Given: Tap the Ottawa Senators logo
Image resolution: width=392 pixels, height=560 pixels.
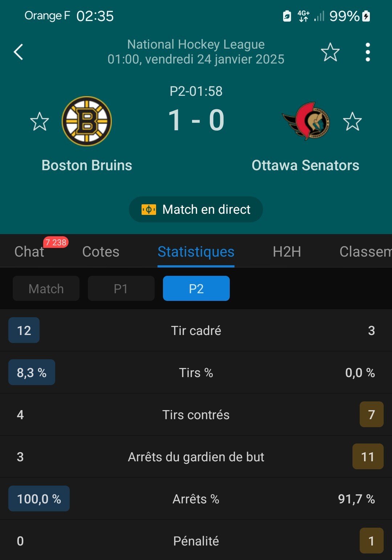Looking at the screenshot, I should coord(306,121).
